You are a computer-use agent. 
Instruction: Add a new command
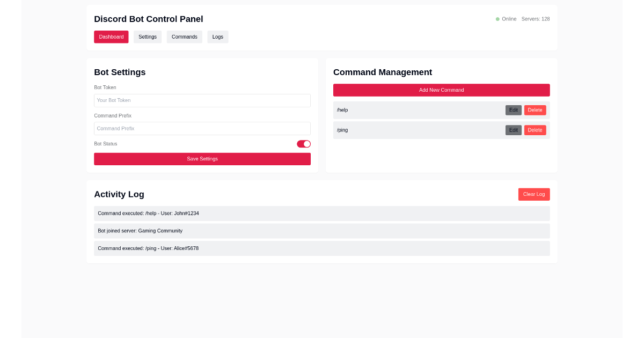click(441, 90)
